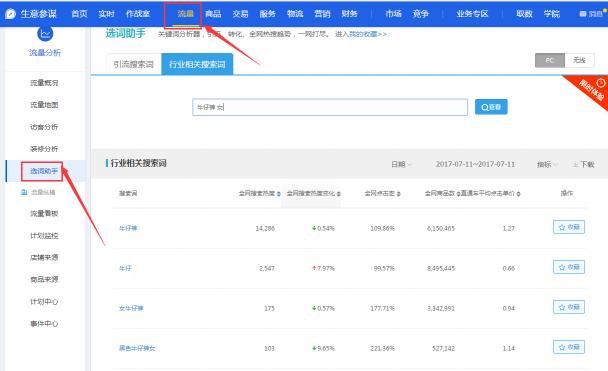Open the 物流 top menu
608x371 pixels.
coord(295,14)
